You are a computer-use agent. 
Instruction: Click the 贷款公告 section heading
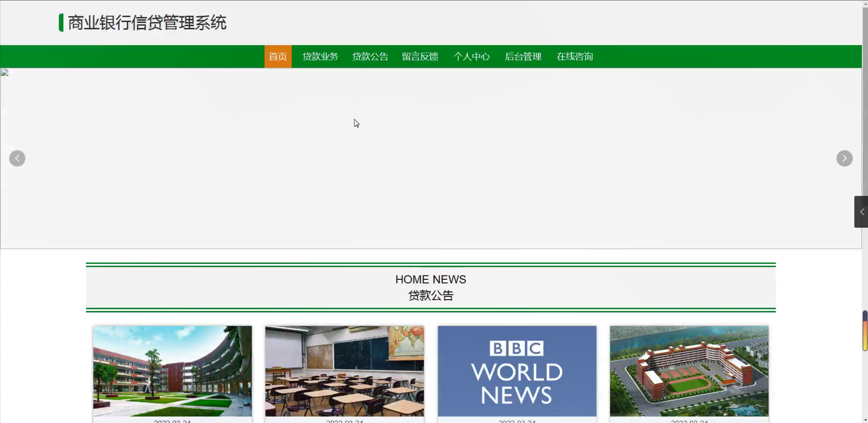(431, 295)
